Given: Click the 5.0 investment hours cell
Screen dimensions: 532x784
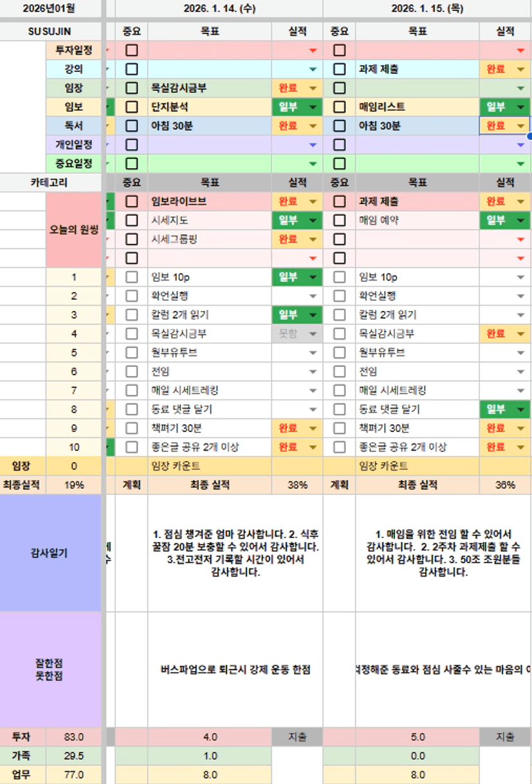Looking at the screenshot, I should coord(417,737).
